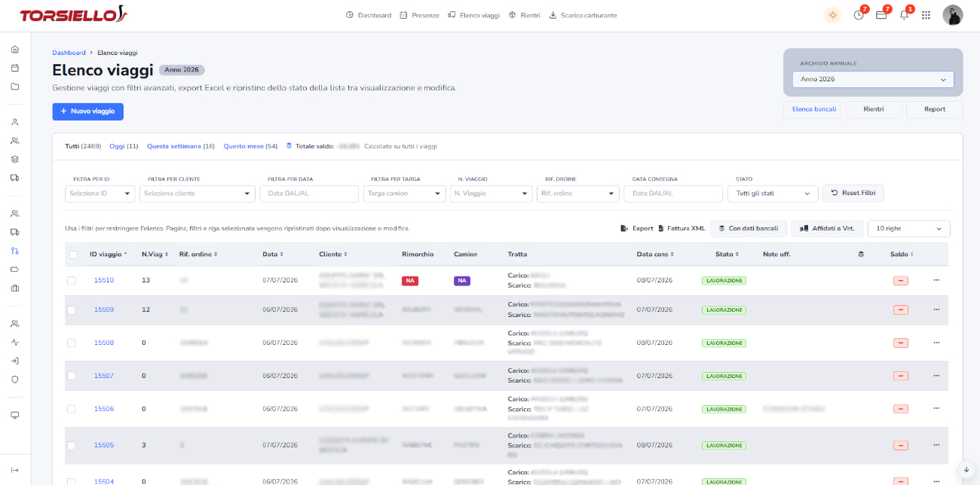
Task: Select the checkbox for trip 15508
Action: tap(72, 343)
